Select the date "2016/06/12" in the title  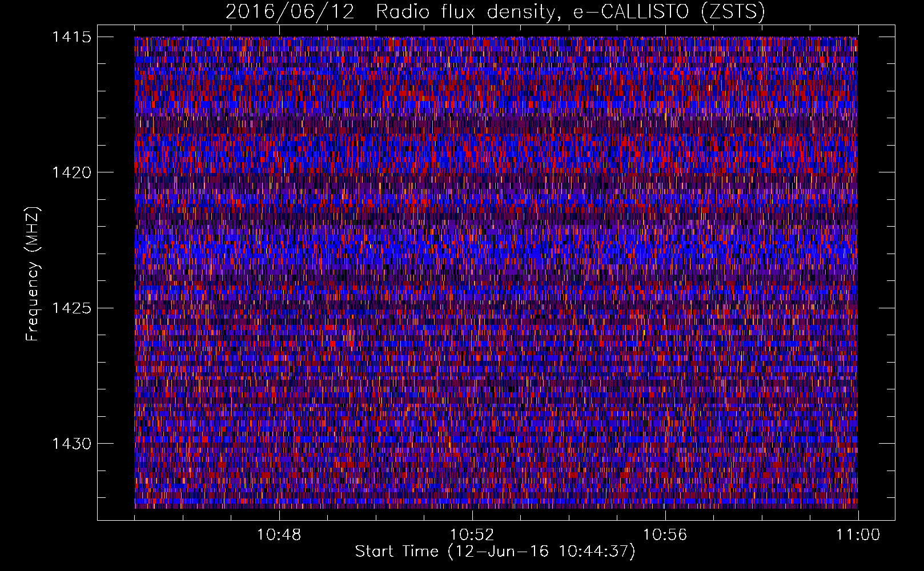tap(290, 11)
